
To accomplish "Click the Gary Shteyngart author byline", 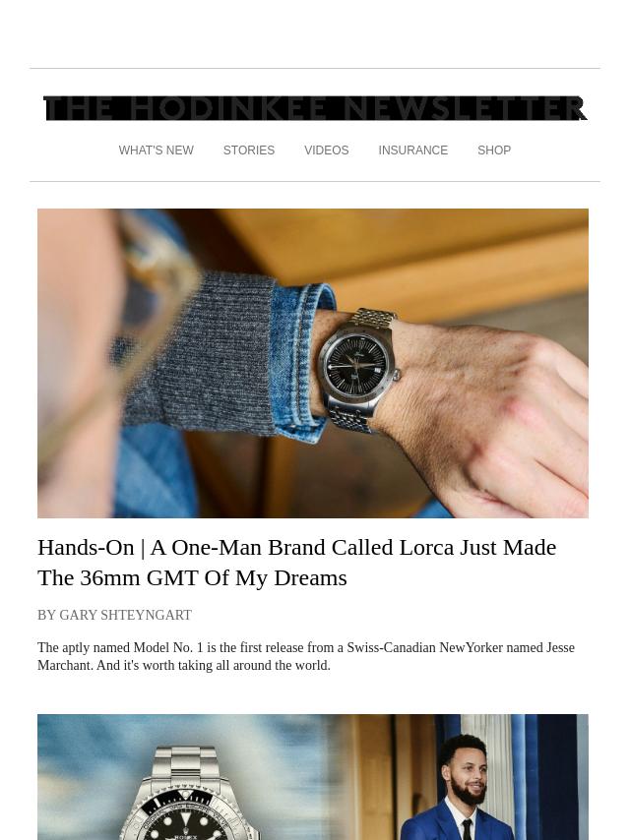I will click(115, 615).
